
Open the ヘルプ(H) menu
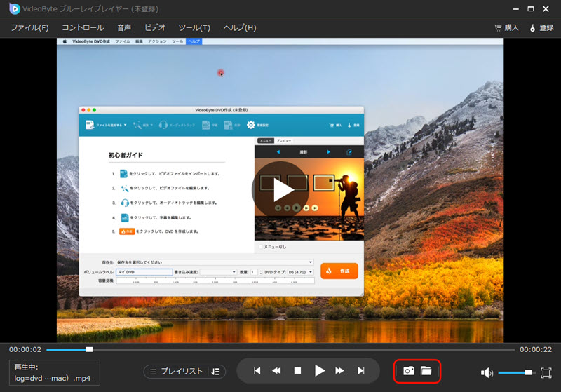click(240, 27)
